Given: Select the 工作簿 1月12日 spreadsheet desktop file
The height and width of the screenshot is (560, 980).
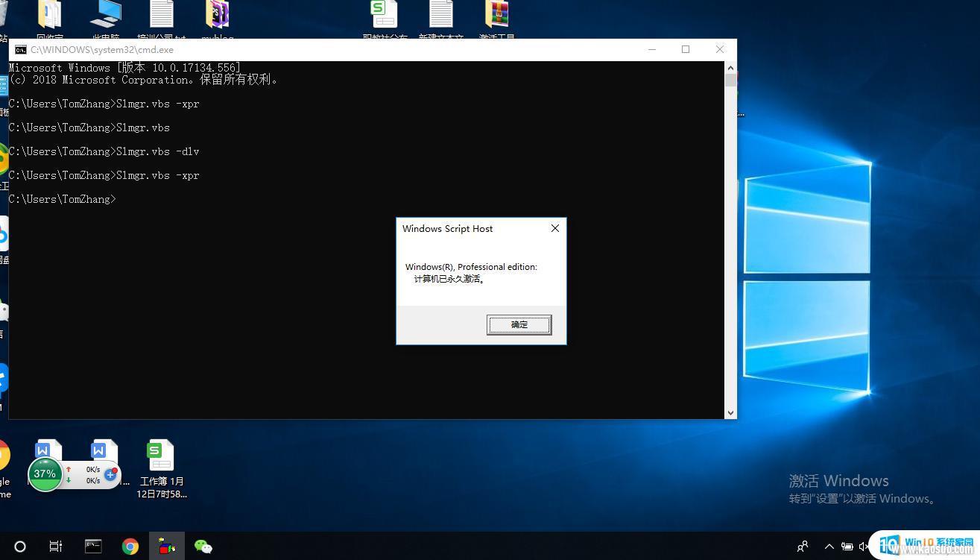Looking at the screenshot, I should [161, 469].
